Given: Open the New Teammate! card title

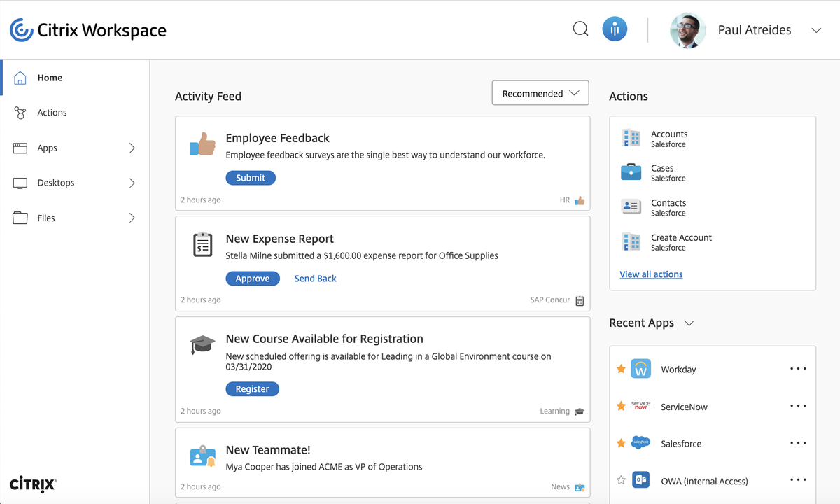Looking at the screenshot, I should pos(268,450).
